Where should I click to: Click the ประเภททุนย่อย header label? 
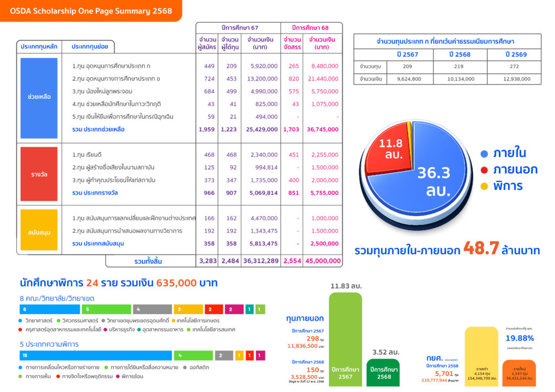pyautogui.click(x=90, y=47)
